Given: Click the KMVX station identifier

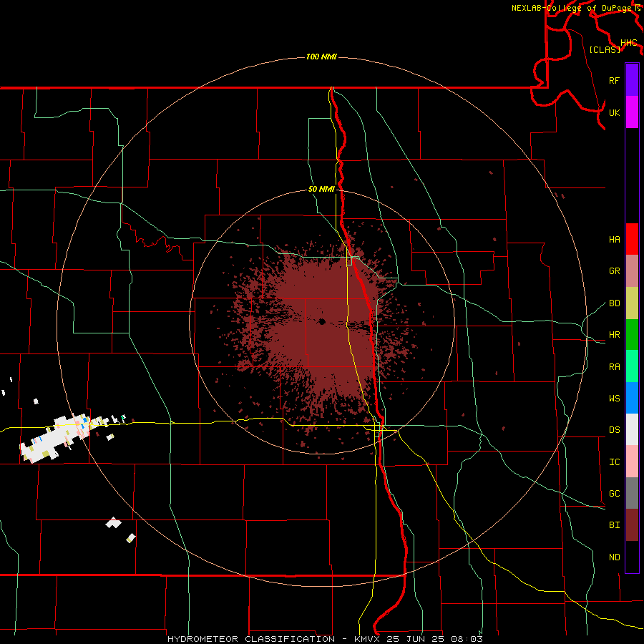Looking at the screenshot, I should (x=369, y=639).
